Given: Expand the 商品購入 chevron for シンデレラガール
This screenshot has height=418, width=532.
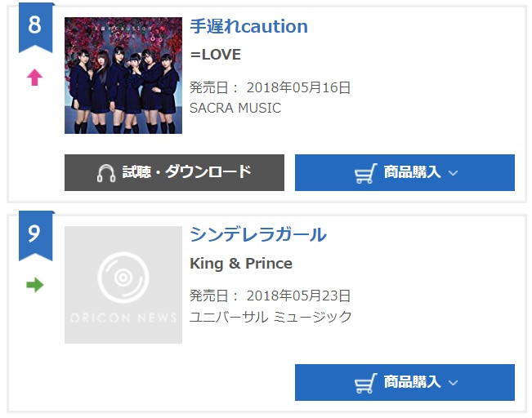Looking at the screenshot, I should coord(454,383).
